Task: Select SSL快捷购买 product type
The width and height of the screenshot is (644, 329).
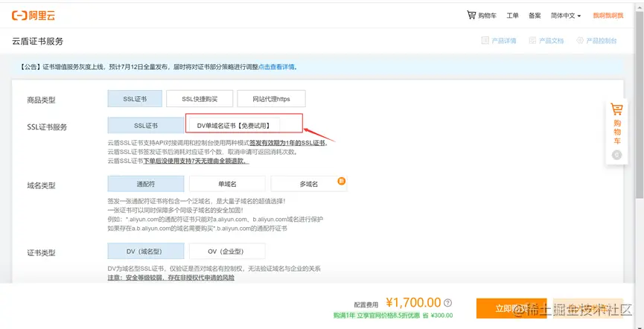Action: (200, 98)
